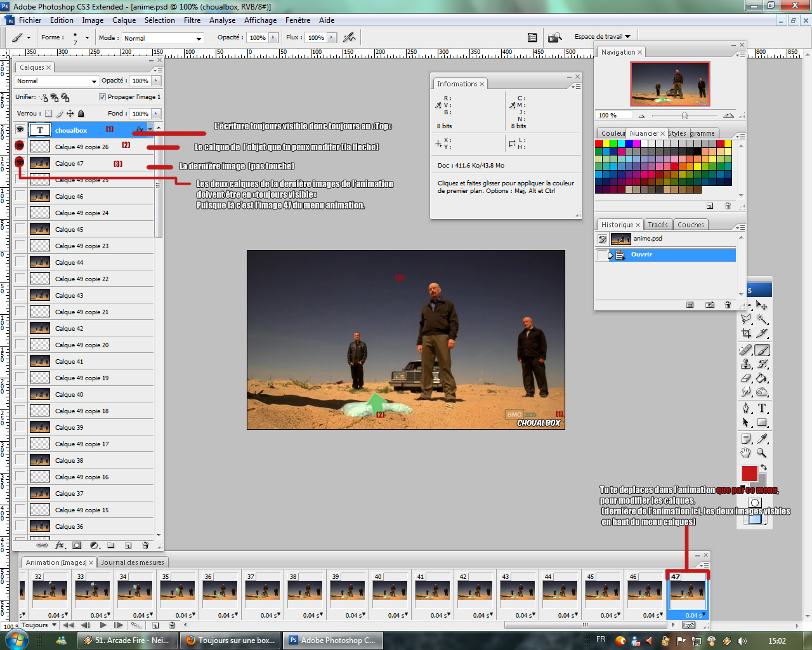Switch to the Couches tab
This screenshot has height=650, width=812.
(x=690, y=225)
